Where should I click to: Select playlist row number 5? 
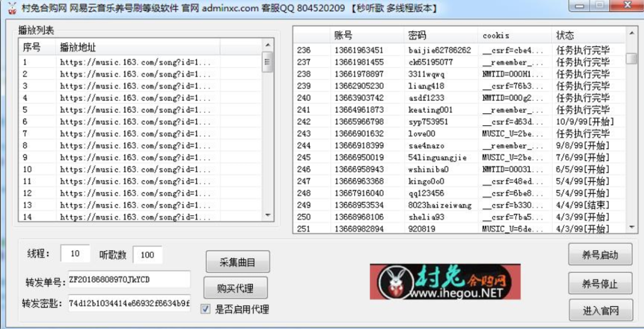140,110
